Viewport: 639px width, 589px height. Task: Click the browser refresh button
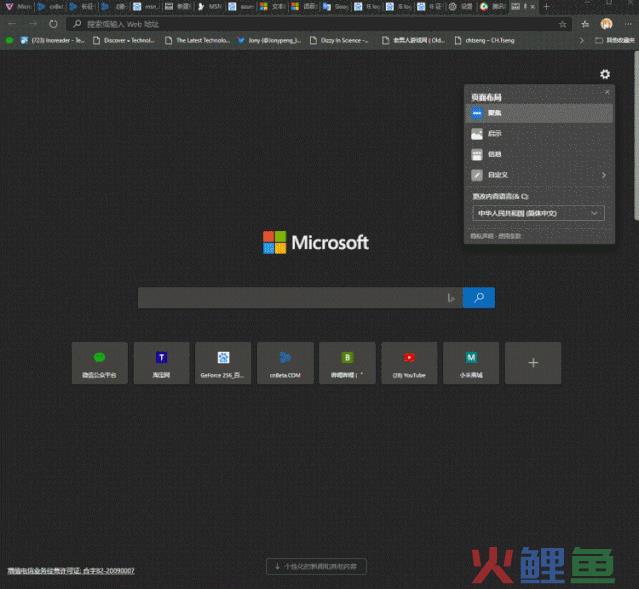(55, 23)
